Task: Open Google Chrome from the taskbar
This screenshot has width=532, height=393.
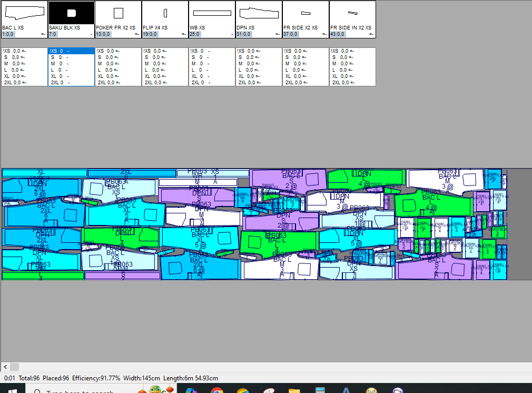Action: tap(216, 390)
